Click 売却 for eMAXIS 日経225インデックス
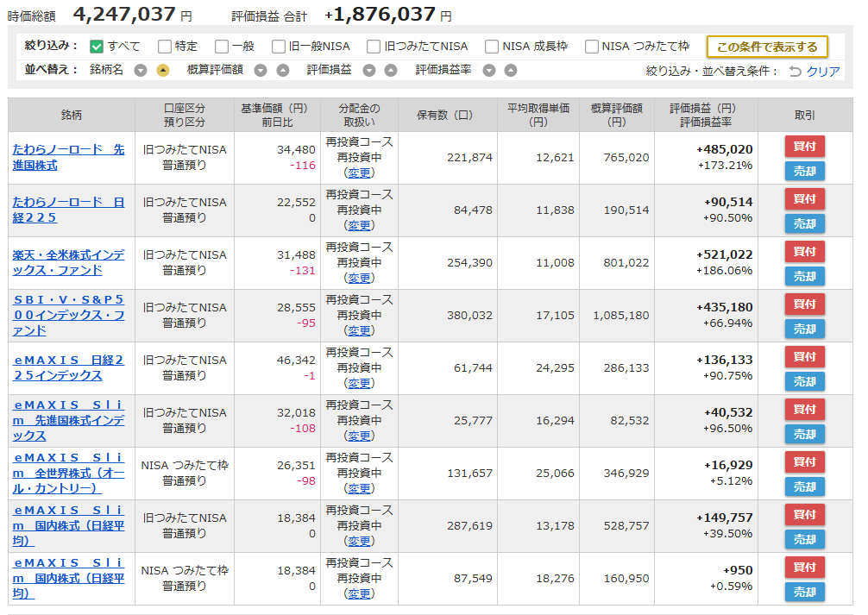Screen dimensions: 868x615 click(x=805, y=381)
